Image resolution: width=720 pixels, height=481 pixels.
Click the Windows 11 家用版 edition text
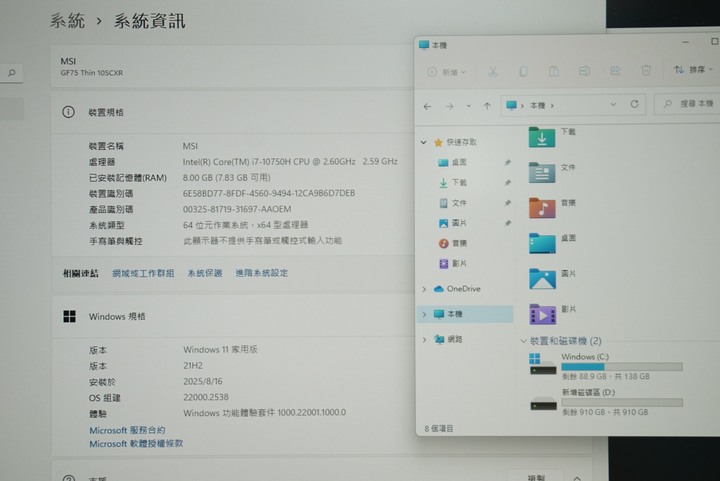220,349
